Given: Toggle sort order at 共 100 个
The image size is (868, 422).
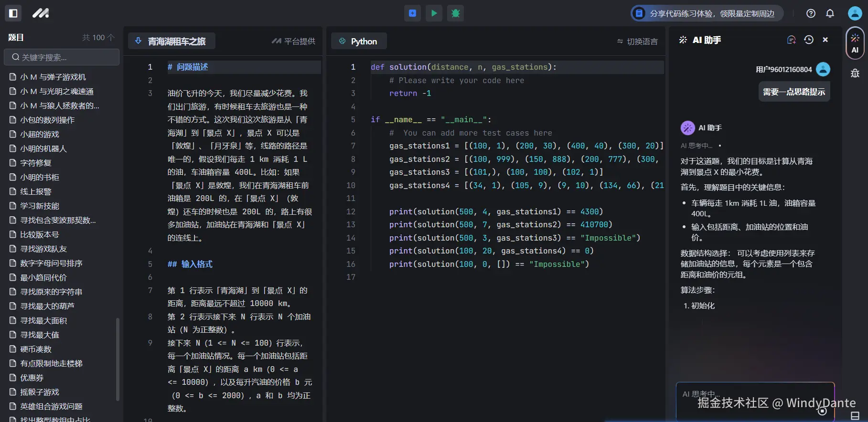Looking at the screenshot, I should click(98, 37).
